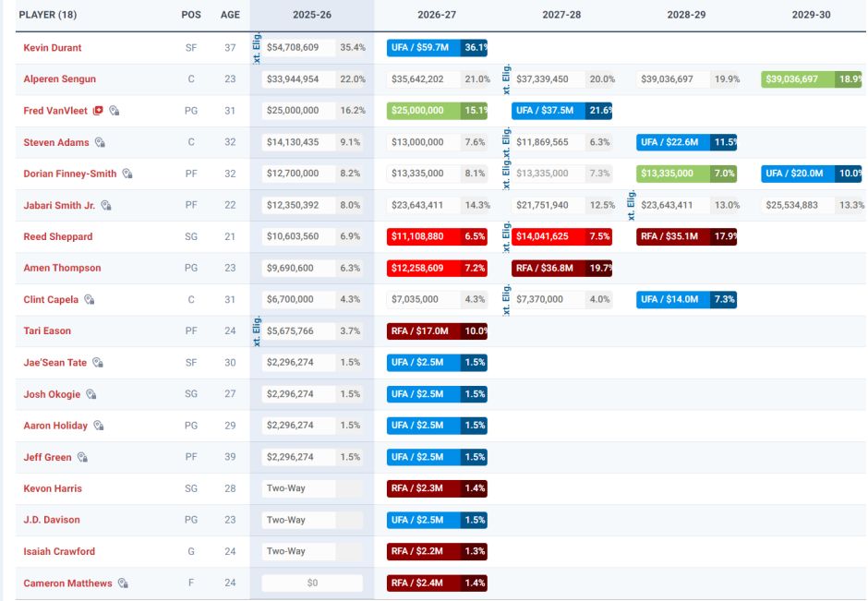Click Kevon Harris's Two-Way salary cell
The image size is (868, 601).
click(298, 488)
